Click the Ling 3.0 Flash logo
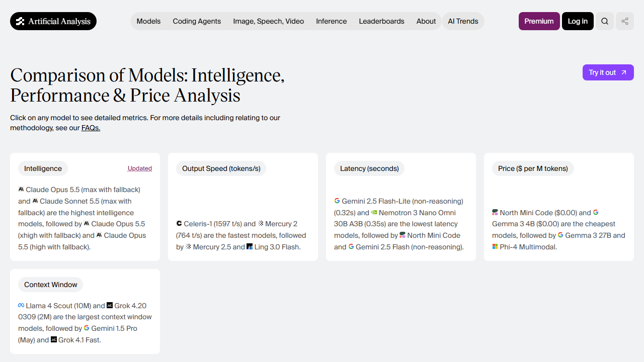The width and height of the screenshot is (644, 362). [x=250, y=247]
